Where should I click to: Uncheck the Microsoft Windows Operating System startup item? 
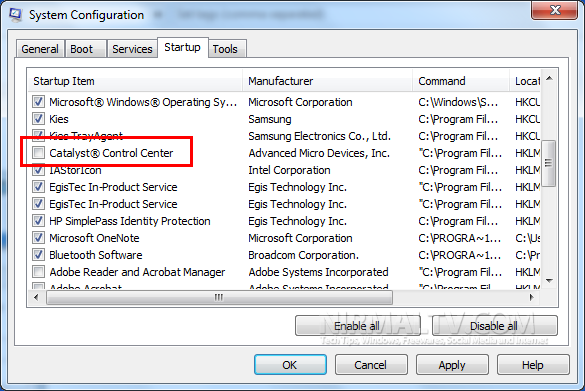[38, 101]
